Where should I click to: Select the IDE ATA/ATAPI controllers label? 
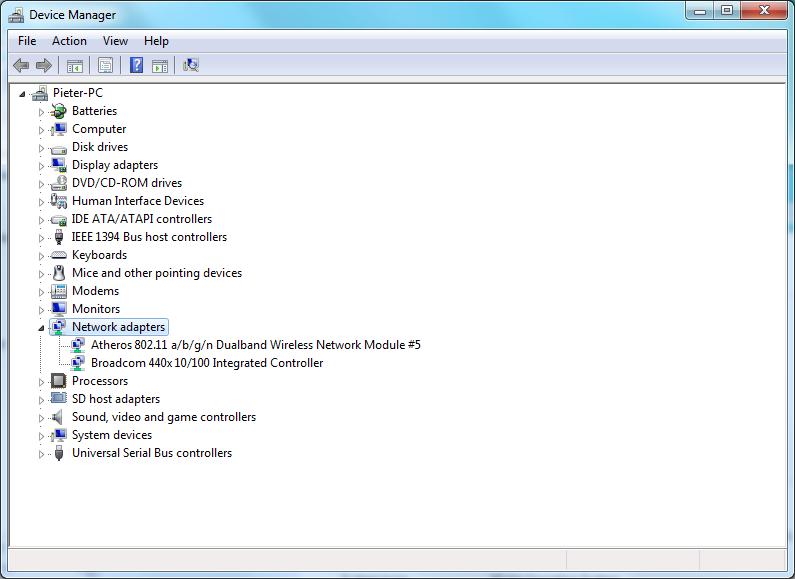click(141, 219)
